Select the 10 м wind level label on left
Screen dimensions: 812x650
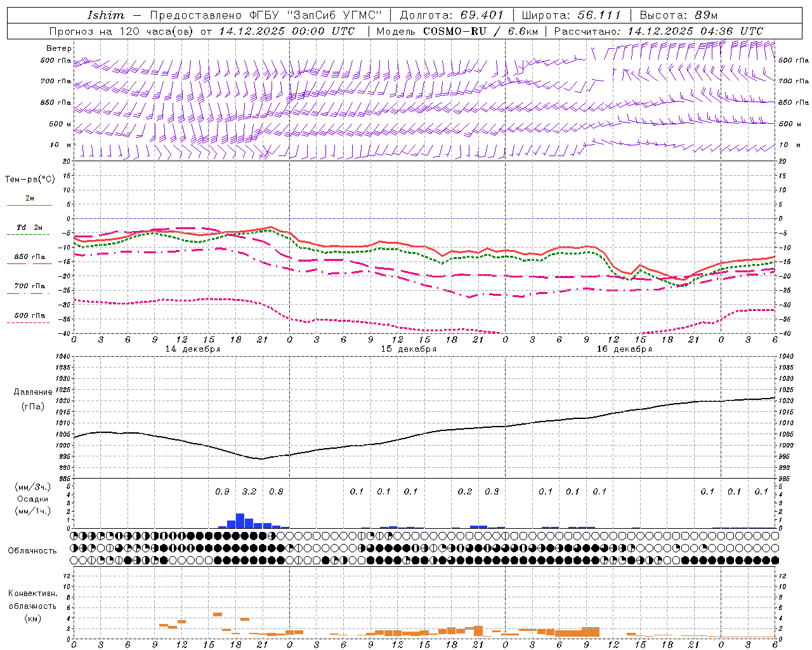(x=61, y=145)
